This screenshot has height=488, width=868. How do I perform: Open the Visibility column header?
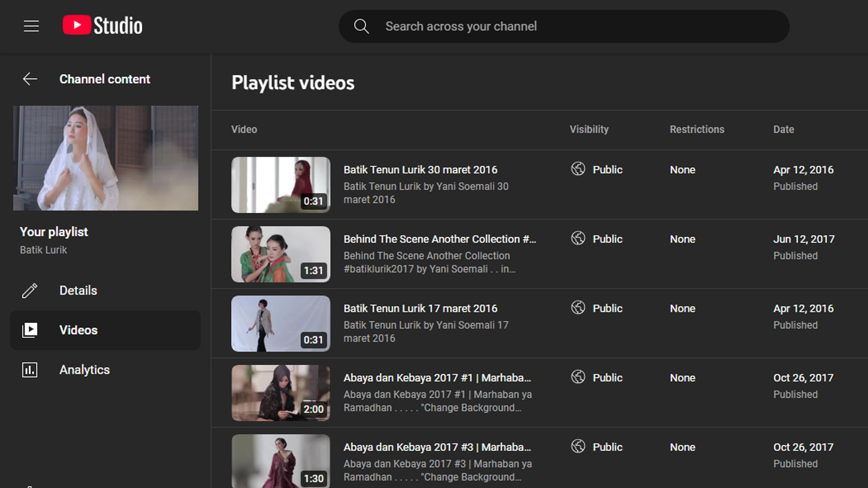tap(589, 129)
